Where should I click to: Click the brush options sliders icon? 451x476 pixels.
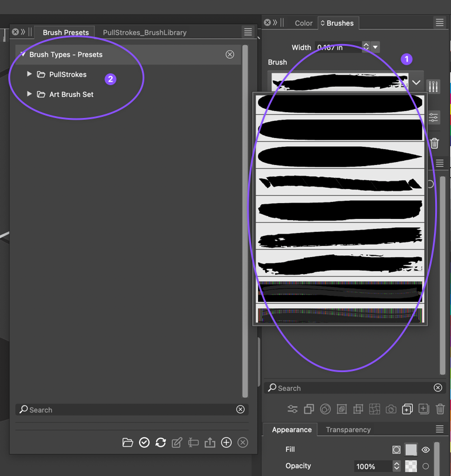433,117
